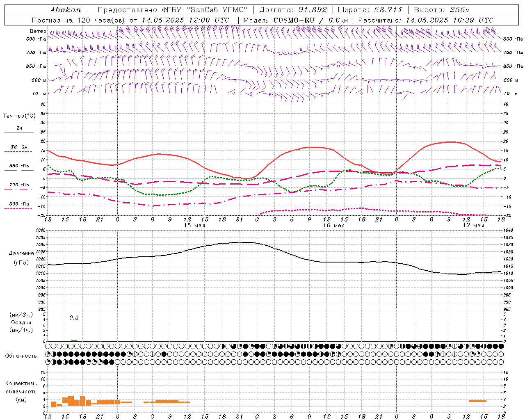The width and height of the screenshot is (525, 420).
Task: Click the "Высота: 255м" header field
Action: pyautogui.click(x=442, y=10)
